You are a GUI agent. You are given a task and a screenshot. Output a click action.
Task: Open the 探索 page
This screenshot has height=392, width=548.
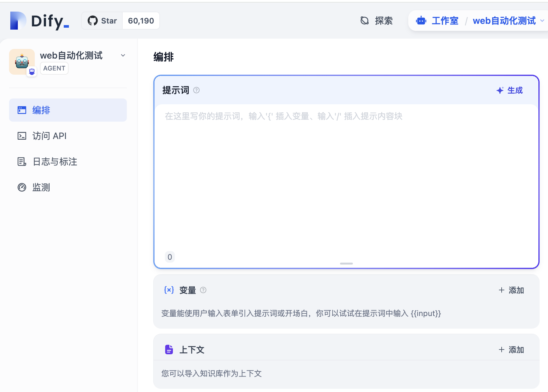[x=377, y=21]
